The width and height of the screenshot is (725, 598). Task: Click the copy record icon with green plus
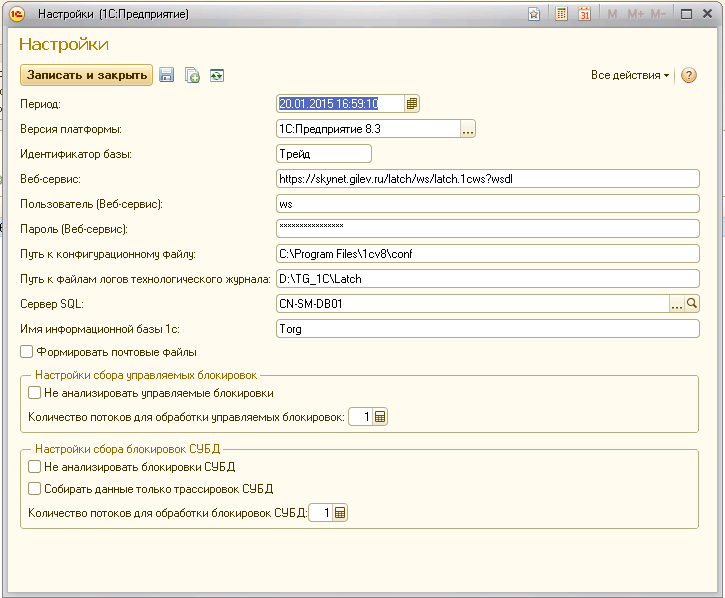pyautogui.click(x=192, y=75)
